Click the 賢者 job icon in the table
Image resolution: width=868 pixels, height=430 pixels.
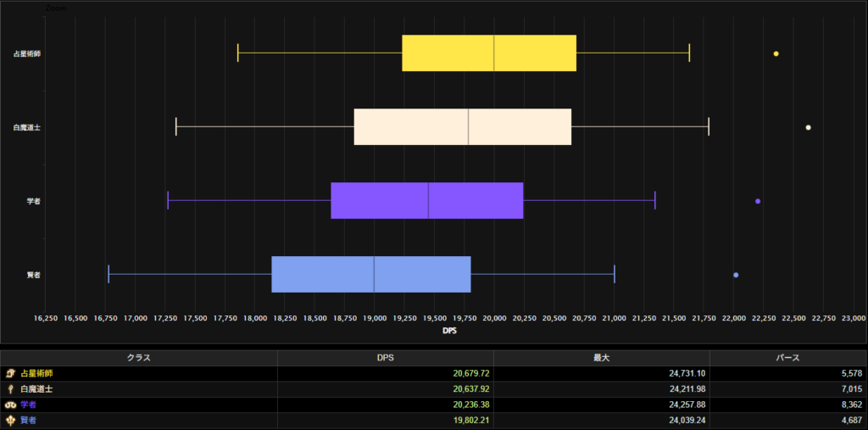click(x=10, y=420)
